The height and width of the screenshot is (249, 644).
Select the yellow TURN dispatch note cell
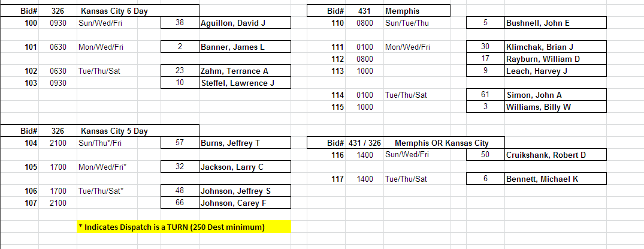coord(183,227)
